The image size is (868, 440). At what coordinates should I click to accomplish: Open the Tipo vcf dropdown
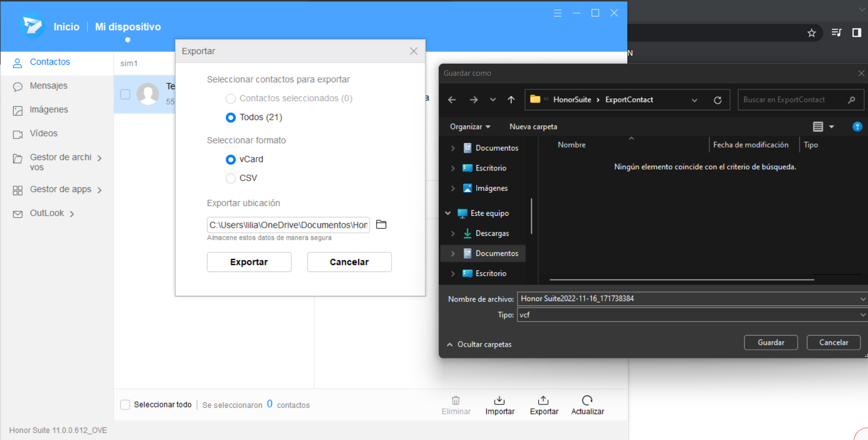point(862,315)
